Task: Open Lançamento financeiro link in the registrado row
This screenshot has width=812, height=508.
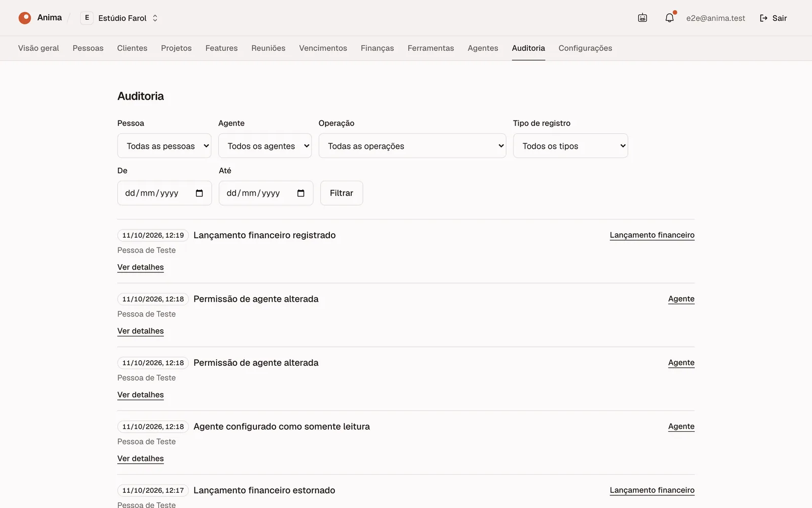Action: pos(652,235)
